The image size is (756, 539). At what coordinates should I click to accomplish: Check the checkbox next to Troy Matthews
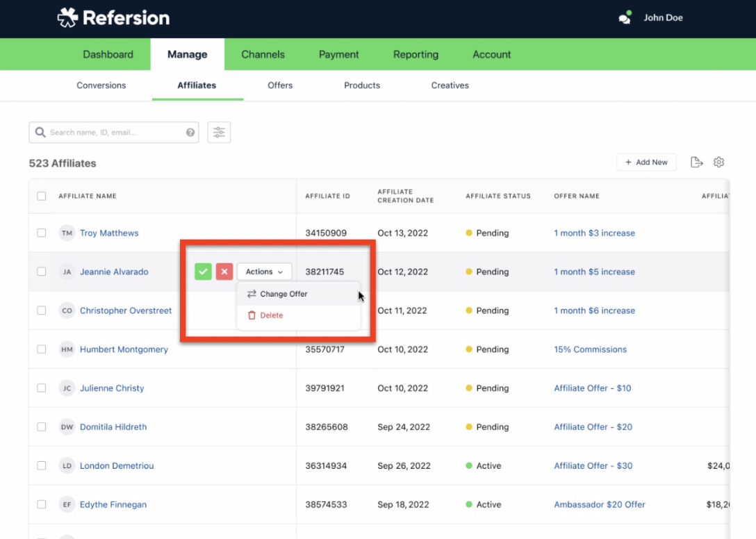(41, 233)
